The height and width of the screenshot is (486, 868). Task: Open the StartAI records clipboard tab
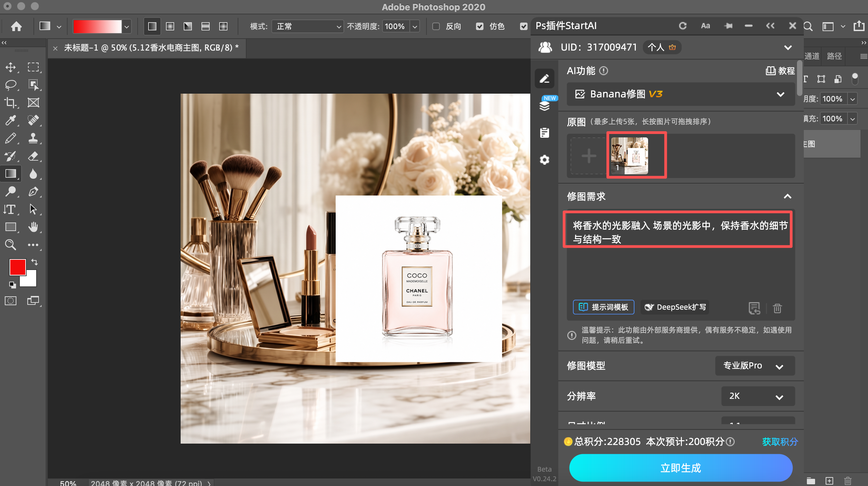click(545, 133)
